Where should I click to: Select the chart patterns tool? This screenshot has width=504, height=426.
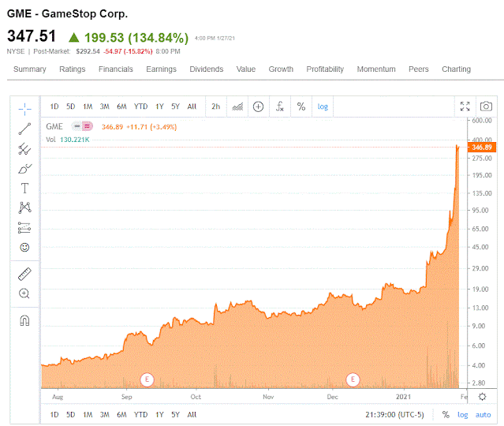24,207
